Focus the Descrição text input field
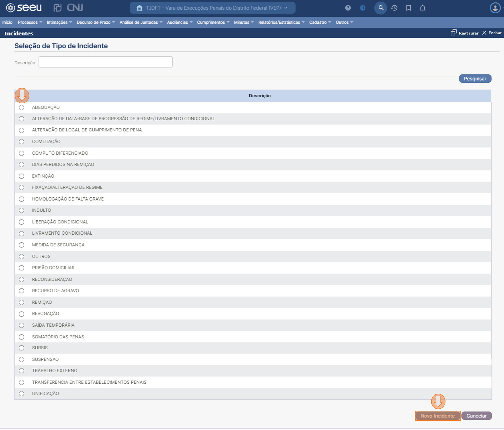The height and width of the screenshot is (430, 504). click(x=105, y=62)
